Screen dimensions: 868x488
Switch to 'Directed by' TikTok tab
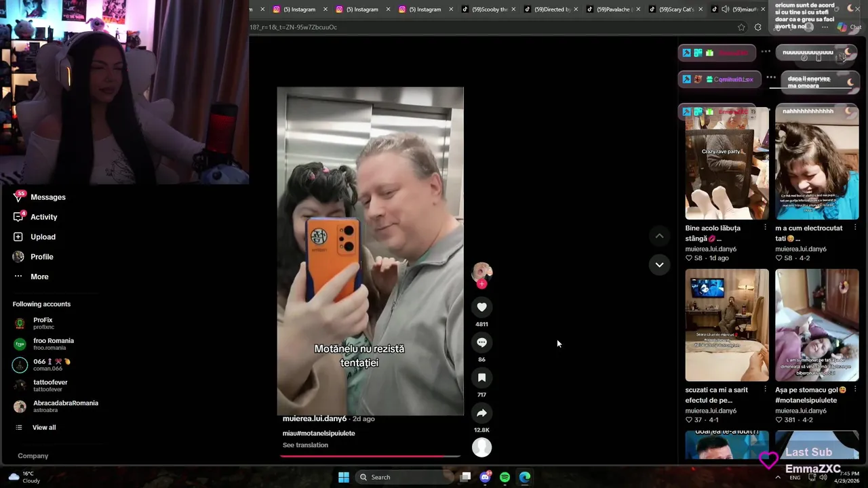[551, 9]
